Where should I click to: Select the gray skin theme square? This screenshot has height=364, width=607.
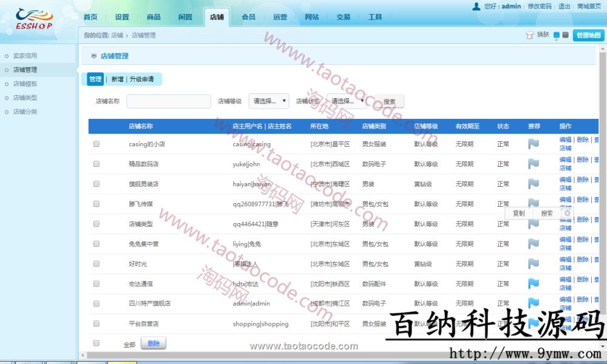coord(565,35)
